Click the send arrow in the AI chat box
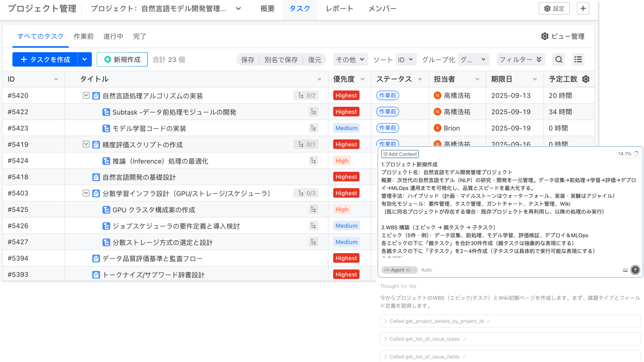 [635, 270]
